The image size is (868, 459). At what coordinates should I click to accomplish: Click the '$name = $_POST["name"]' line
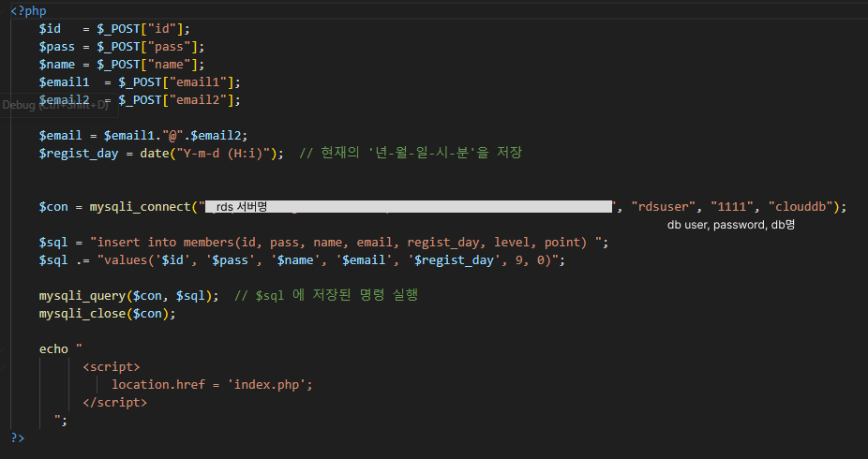(121, 64)
